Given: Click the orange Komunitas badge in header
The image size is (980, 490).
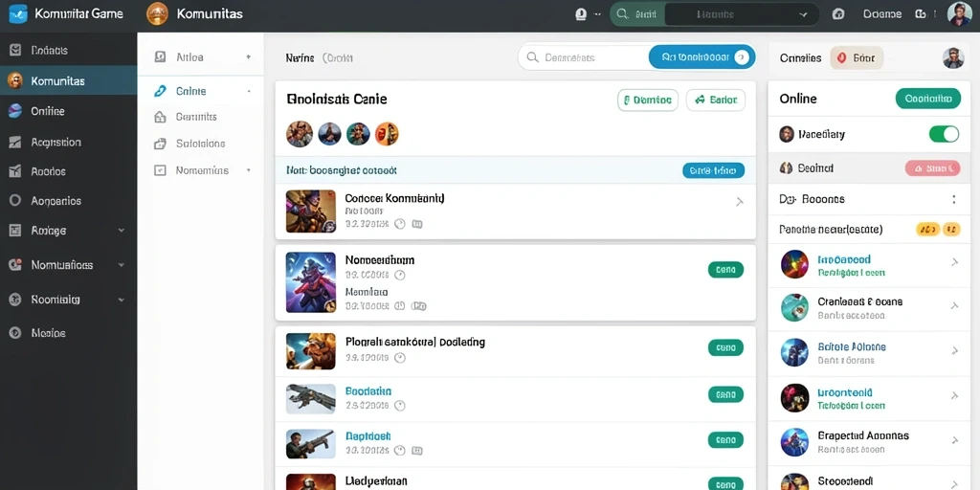Looking at the screenshot, I should click(x=158, y=13).
